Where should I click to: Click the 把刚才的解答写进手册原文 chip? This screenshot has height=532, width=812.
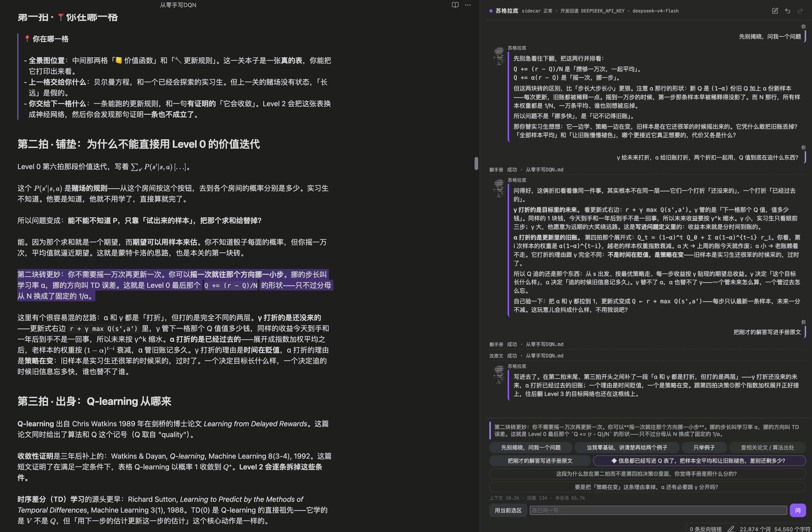pos(540,461)
